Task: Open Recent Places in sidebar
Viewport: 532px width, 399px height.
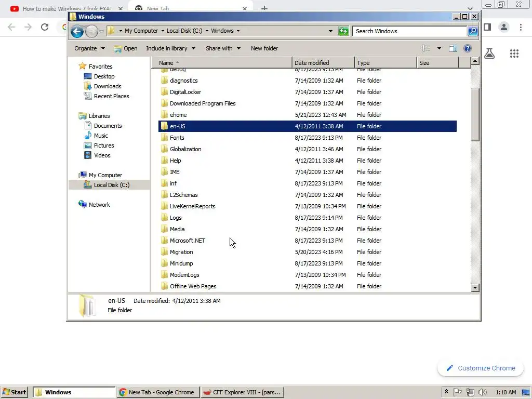Action: tap(111, 96)
